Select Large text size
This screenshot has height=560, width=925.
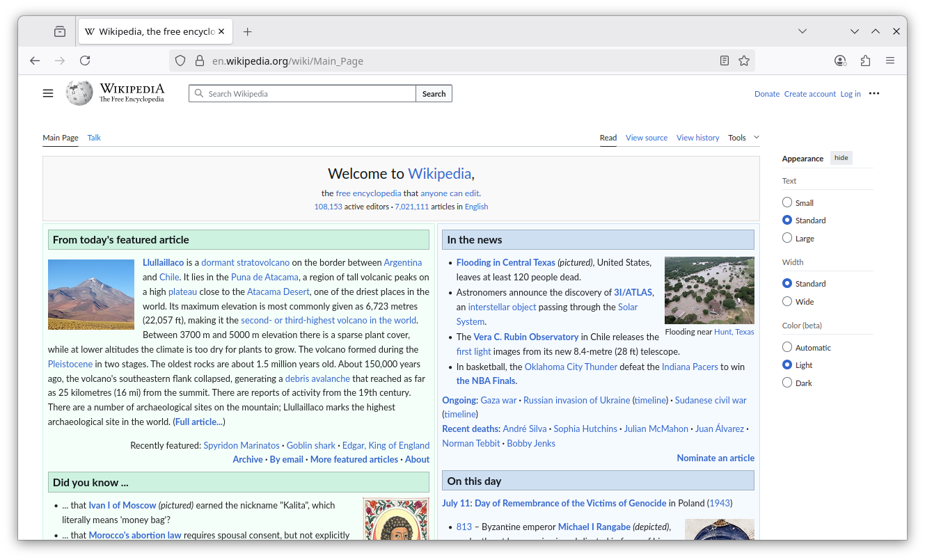(787, 238)
